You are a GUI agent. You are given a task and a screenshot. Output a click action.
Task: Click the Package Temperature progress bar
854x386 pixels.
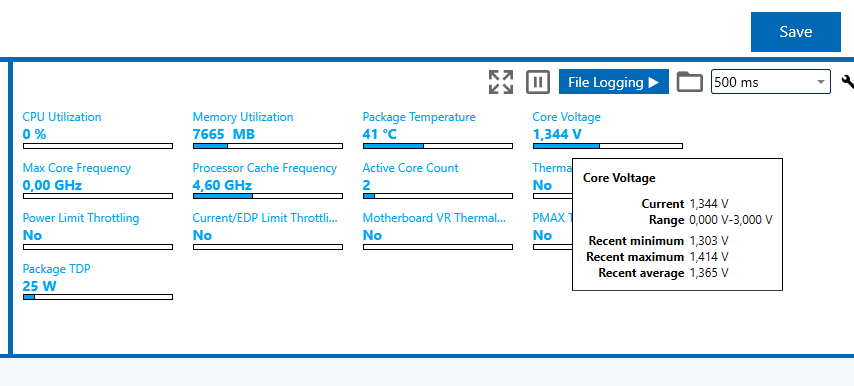pos(437,146)
